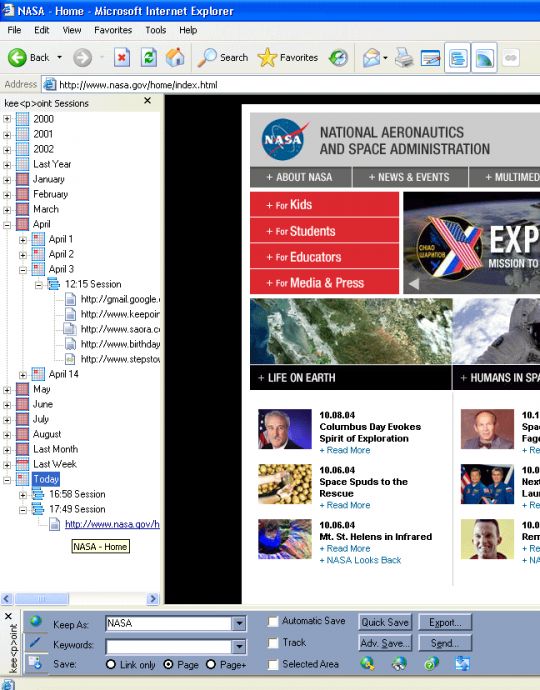Refresh the page with green arrows icon
The width and height of the screenshot is (540, 690).
(149, 58)
